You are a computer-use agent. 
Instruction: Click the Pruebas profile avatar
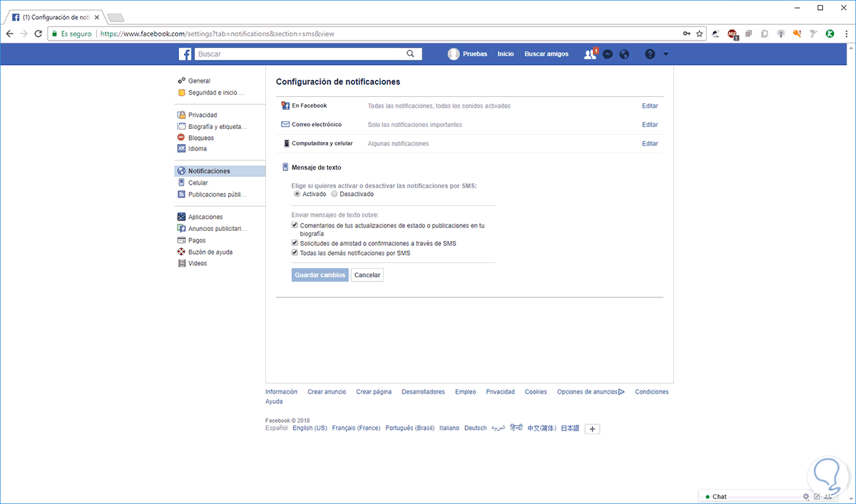[x=453, y=54]
